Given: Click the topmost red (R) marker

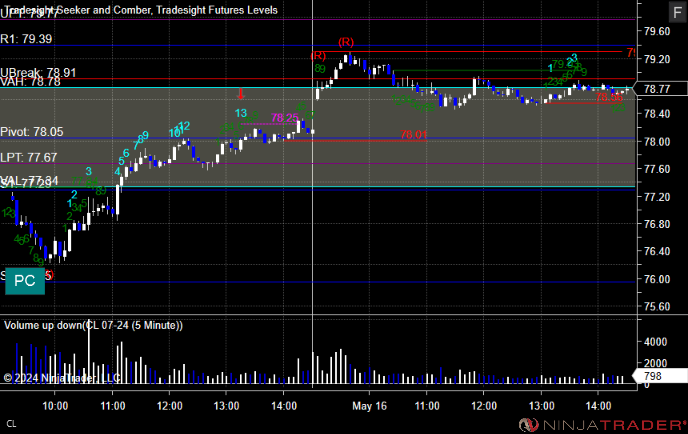Looking at the screenshot, I should [346, 42].
